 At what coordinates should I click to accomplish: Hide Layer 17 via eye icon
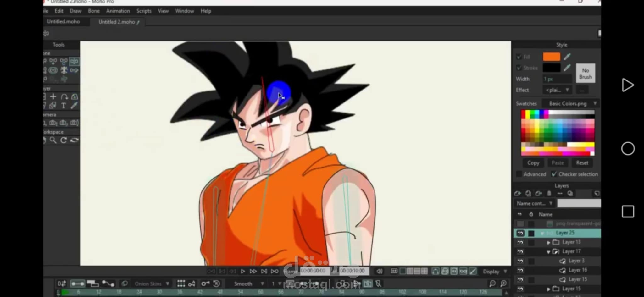(x=520, y=252)
